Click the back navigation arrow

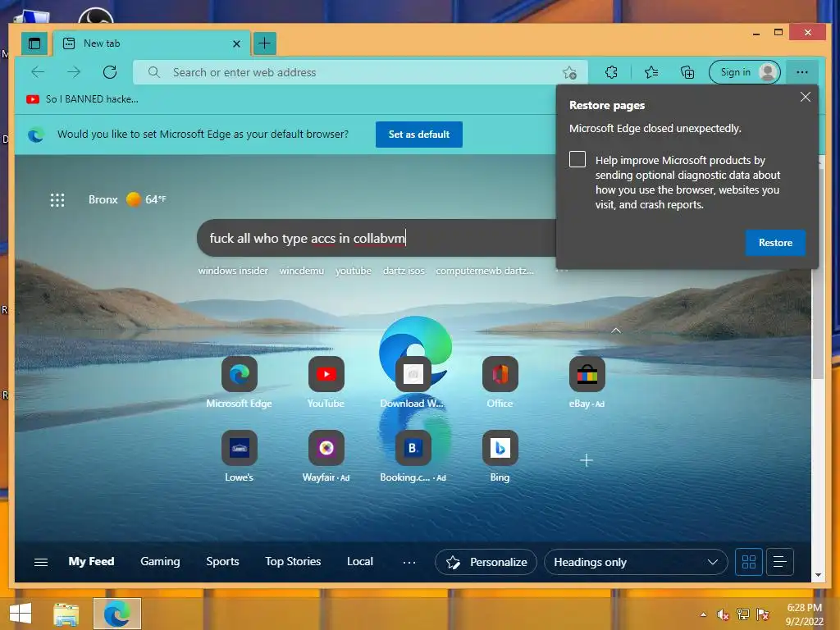(38, 72)
